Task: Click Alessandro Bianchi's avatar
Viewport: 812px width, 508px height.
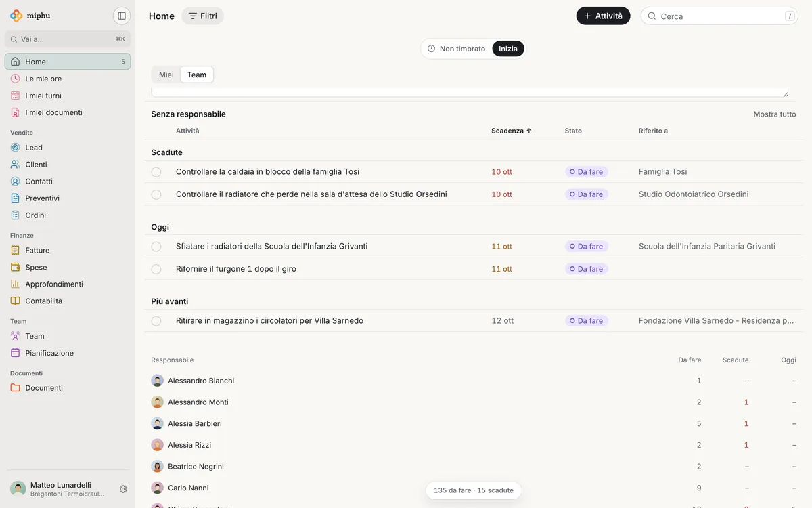Action: coord(157,381)
